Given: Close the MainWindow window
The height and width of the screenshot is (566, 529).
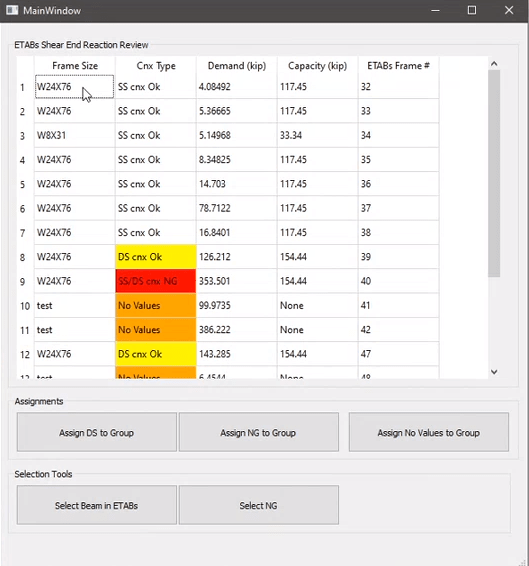Looking at the screenshot, I should pyautogui.click(x=509, y=10).
